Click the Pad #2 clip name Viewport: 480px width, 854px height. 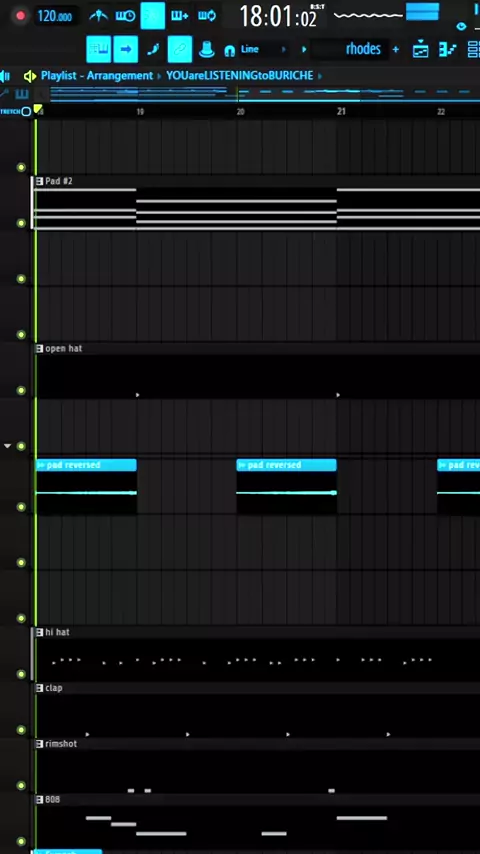[59, 181]
